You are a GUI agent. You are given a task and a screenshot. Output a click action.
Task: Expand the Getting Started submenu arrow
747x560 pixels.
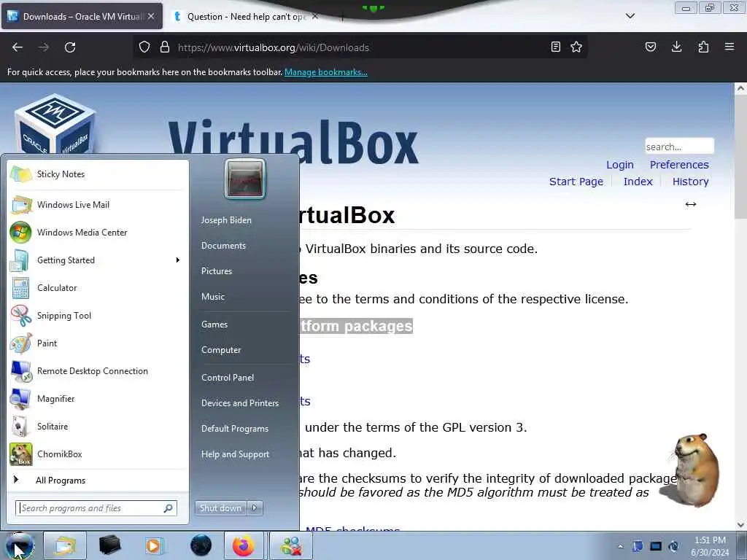pos(178,260)
